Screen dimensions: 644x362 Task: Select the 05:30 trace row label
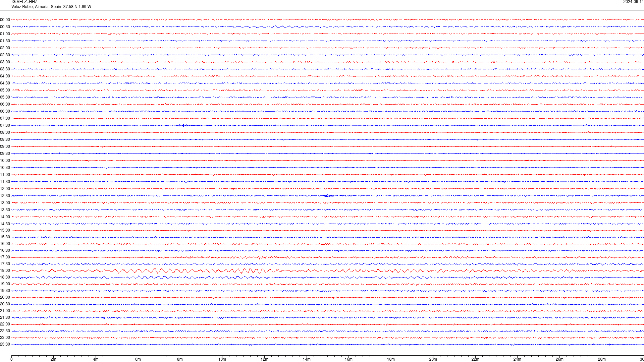coord(5,97)
